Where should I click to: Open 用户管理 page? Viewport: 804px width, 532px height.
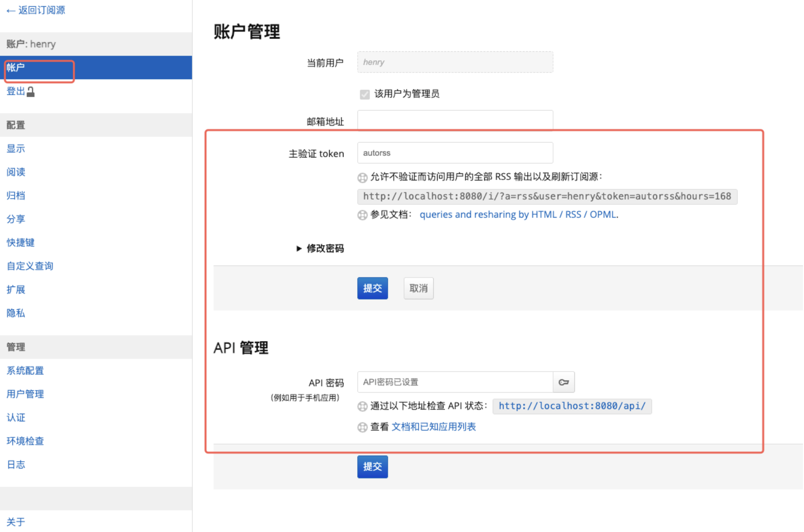pos(25,394)
